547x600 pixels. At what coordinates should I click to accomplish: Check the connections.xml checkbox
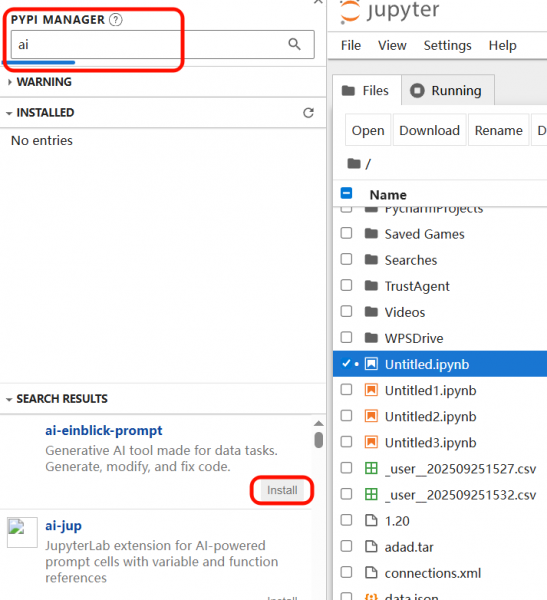point(346,572)
